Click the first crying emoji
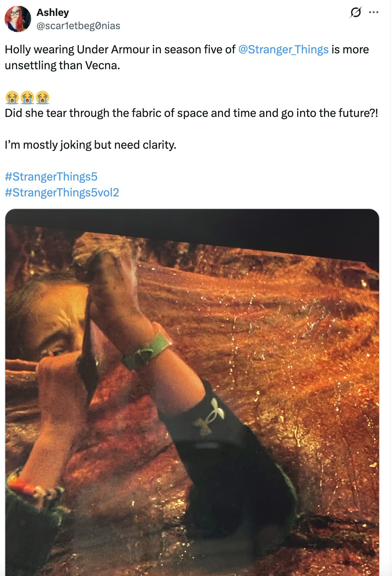 (x=12, y=97)
